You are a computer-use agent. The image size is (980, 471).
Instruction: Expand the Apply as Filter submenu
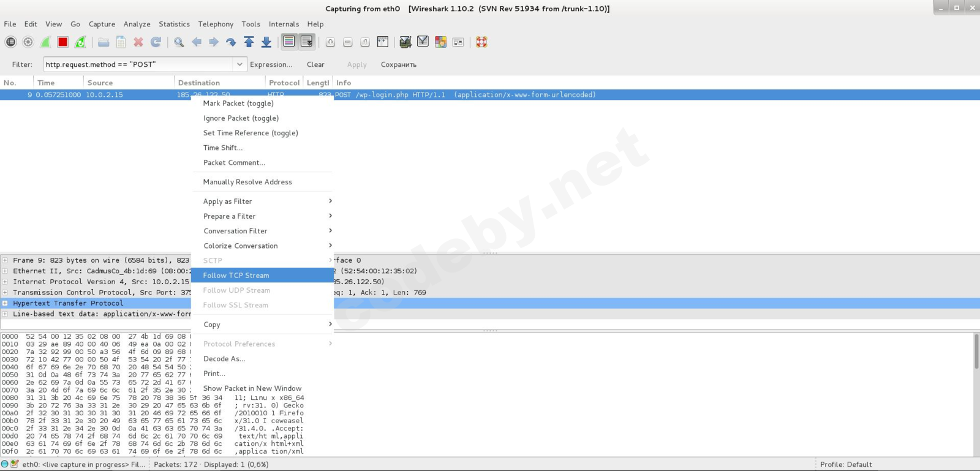click(262, 202)
